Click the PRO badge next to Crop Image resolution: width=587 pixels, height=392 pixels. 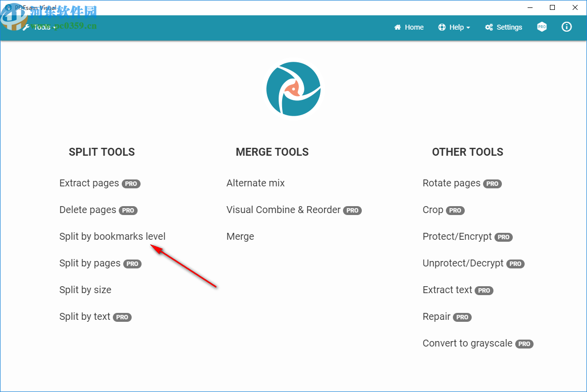[455, 211]
